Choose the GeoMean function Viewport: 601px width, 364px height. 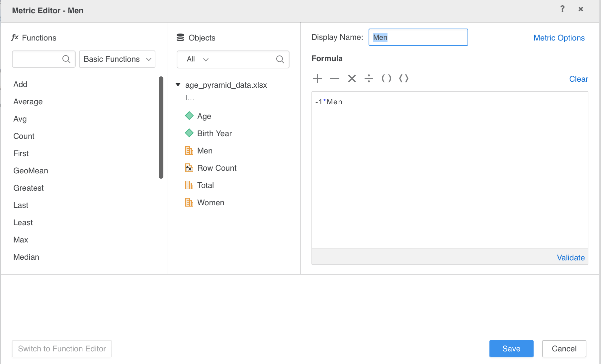31,171
